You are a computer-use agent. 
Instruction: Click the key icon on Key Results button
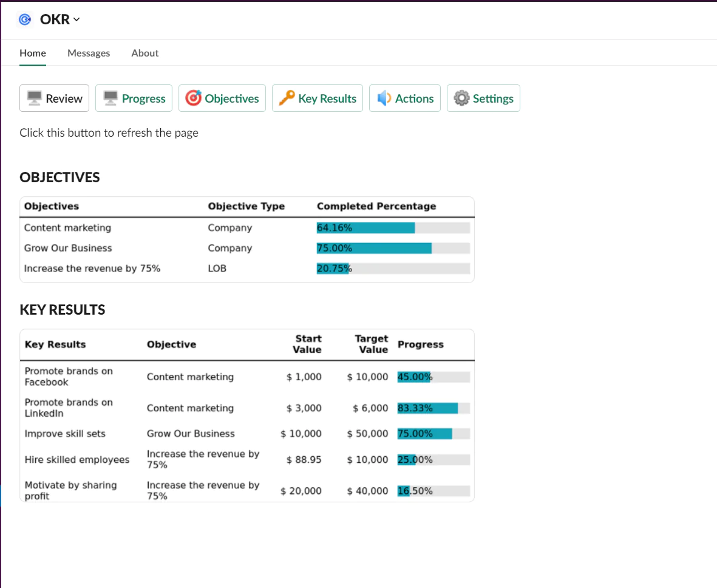[x=285, y=98]
